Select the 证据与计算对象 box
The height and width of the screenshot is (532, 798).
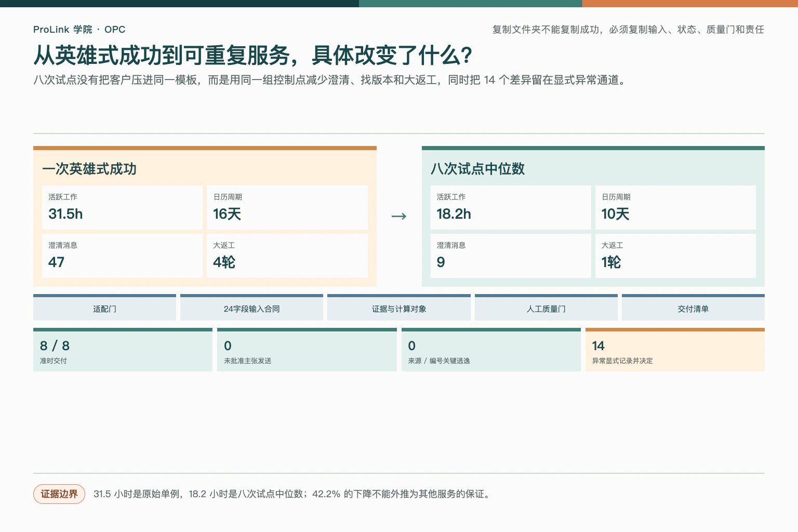tap(399, 308)
